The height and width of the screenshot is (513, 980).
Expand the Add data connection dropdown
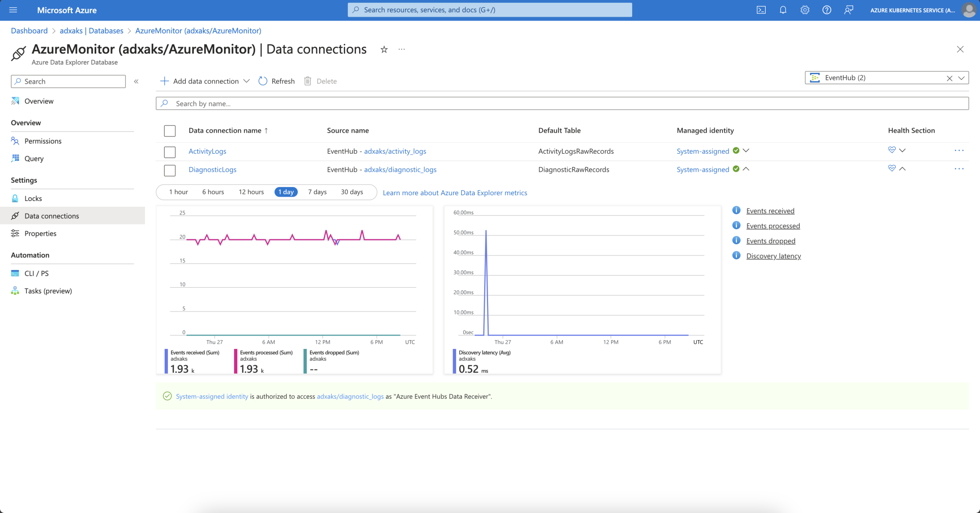pos(246,81)
